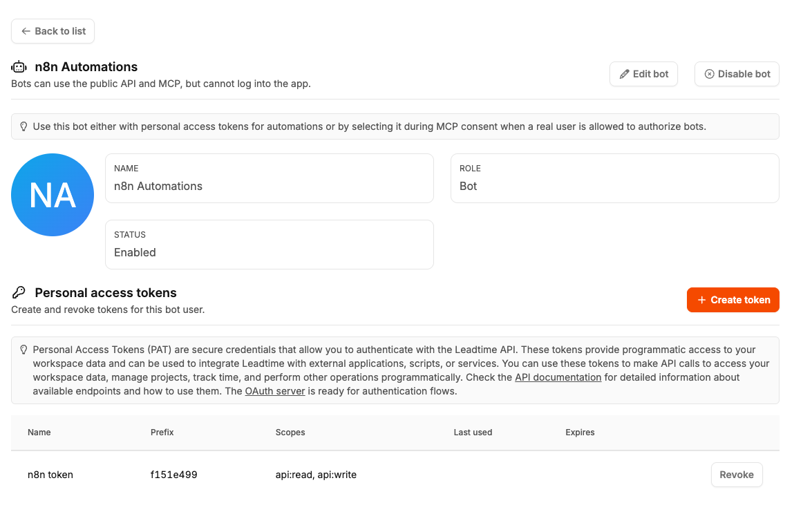The width and height of the screenshot is (812, 532).
Task: Disable the n8n Automations bot
Action: [x=737, y=74]
